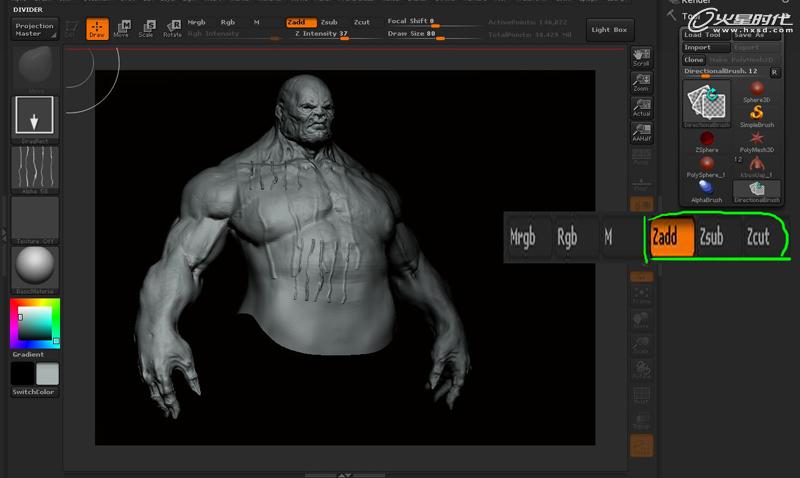Select the Move transform tool
This screenshot has width=800, height=478.
tap(121, 29)
